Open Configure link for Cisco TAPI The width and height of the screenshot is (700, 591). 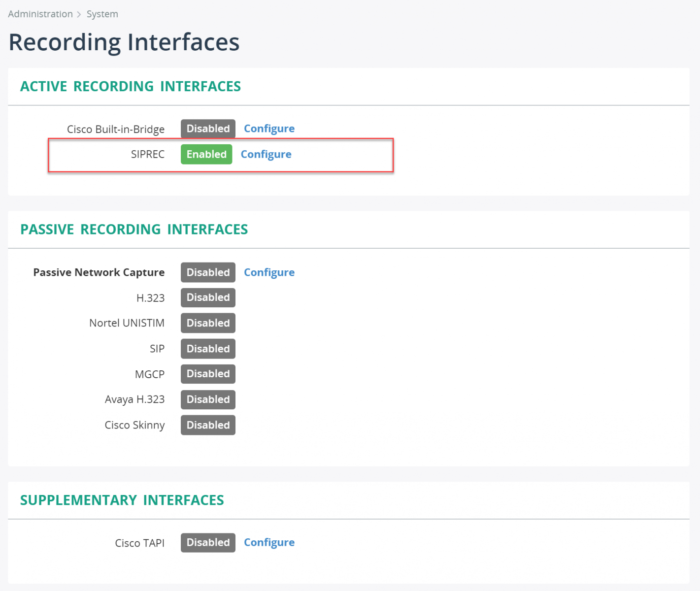tap(269, 542)
